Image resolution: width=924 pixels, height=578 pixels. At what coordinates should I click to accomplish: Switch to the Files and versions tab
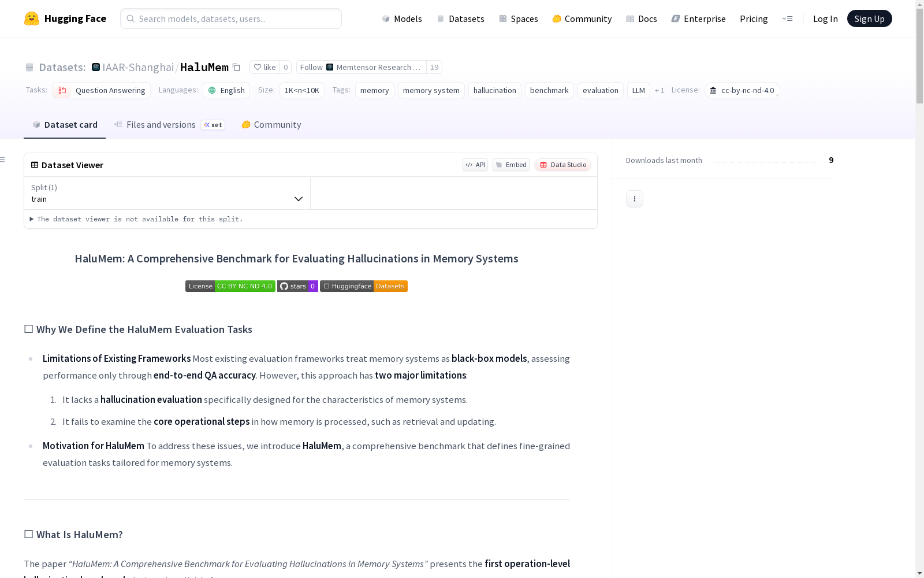coord(169,125)
